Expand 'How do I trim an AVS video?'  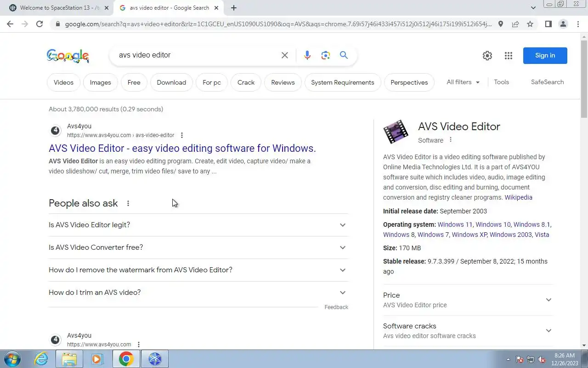coord(198,293)
